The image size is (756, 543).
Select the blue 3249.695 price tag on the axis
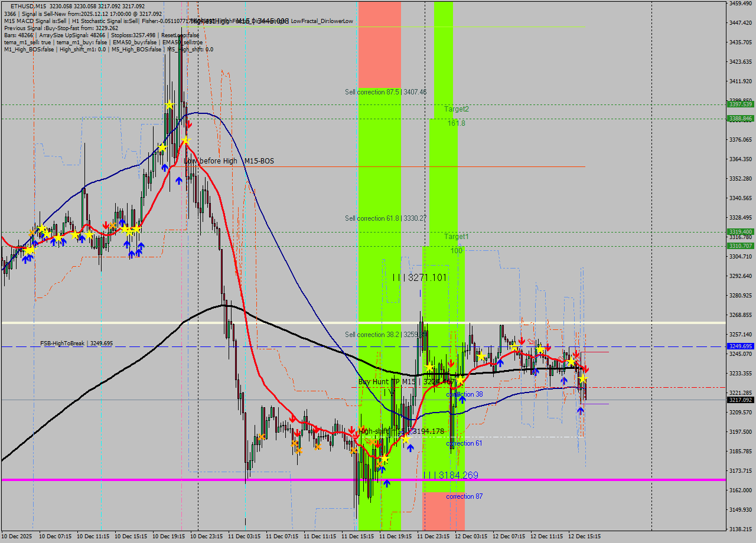pos(739,346)
